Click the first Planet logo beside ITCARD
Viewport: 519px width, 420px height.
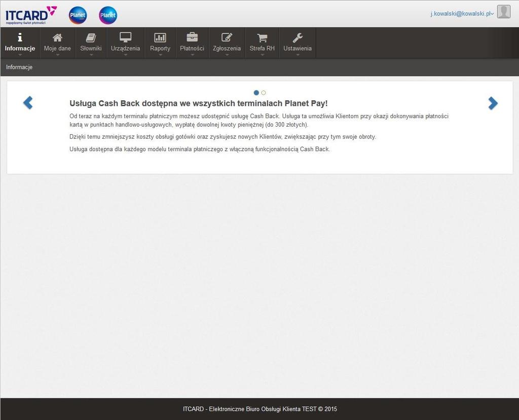[x=78, y=15]
